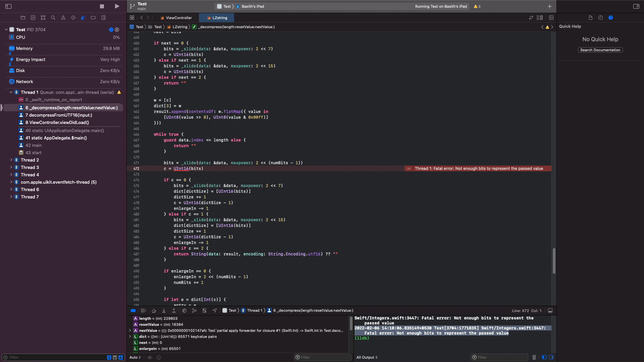Toggle the left navigator sidebar

pos(9,6)
